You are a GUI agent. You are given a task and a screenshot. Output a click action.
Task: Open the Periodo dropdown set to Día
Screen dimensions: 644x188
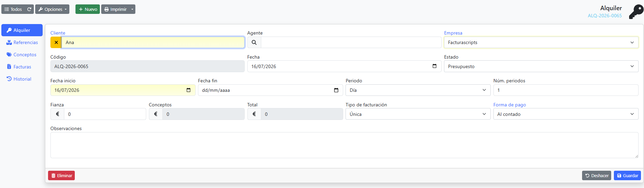click(418, 90)
